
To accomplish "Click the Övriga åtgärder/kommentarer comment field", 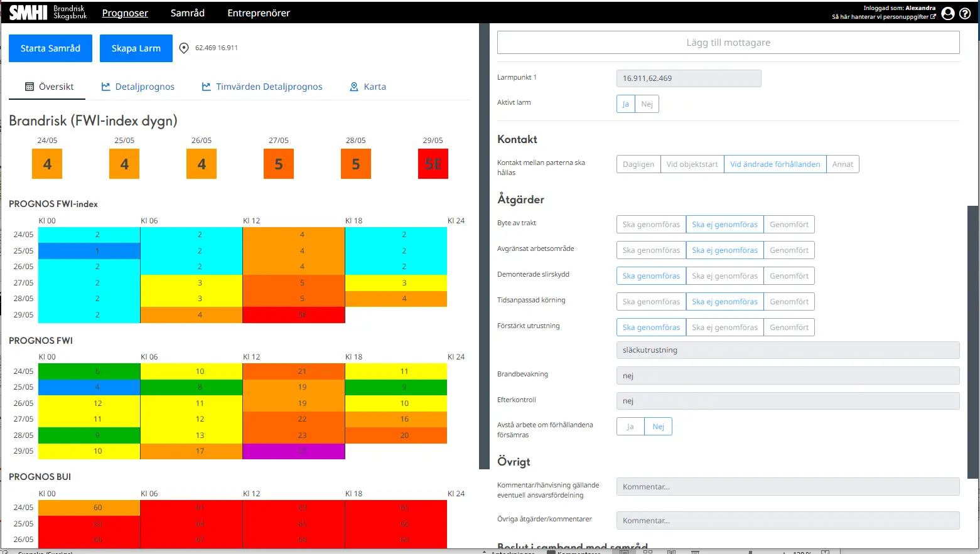I will pos(788,521).
